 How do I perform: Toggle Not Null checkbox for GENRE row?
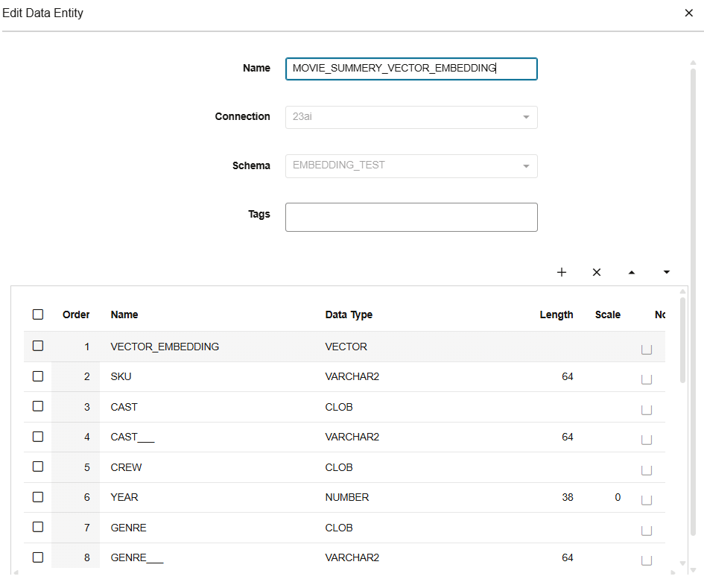click(647, 531)
